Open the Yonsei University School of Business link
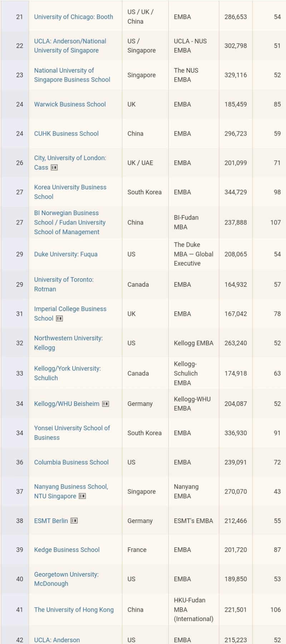This screenshot has width=286, height=644. coord(72,433)
